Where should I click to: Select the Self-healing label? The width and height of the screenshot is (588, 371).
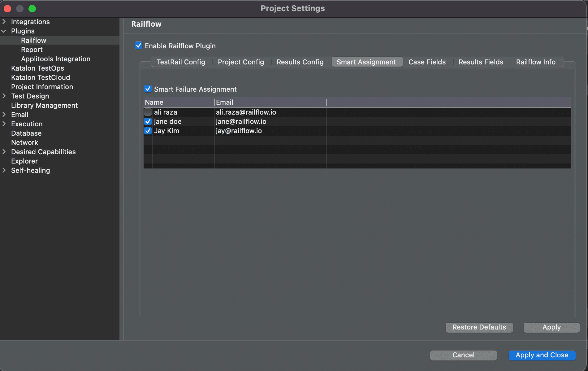click(x=31, y=170)
